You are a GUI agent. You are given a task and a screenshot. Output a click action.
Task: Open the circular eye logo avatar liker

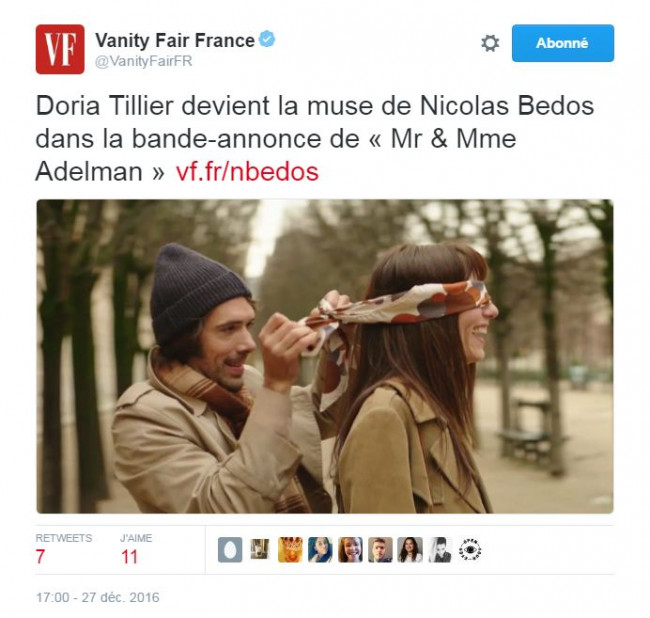click(x=470, y=550)
